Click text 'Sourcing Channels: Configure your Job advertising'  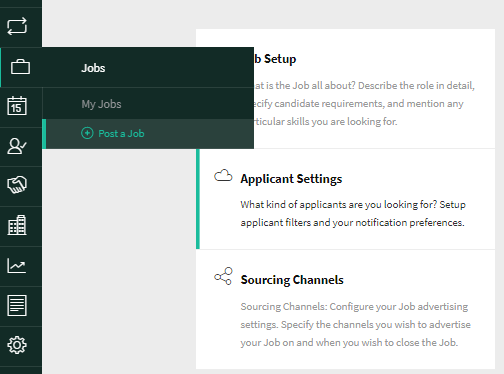point(354,306)
